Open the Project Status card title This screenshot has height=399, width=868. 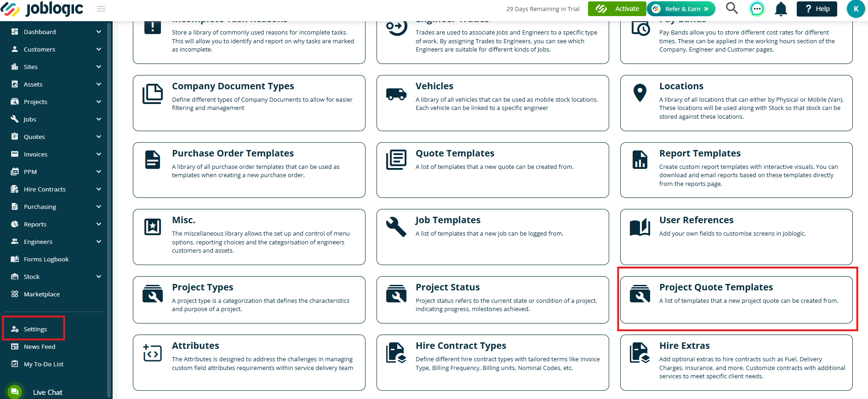click(x=448, y=287)
